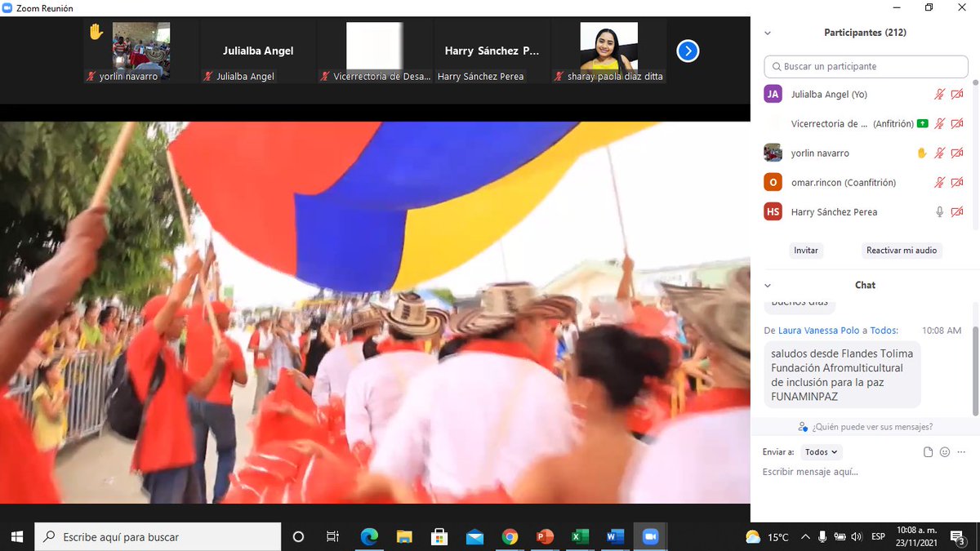Show next participants in gallery strip
Screen dimensions: 980x551
tap(688, 51)
